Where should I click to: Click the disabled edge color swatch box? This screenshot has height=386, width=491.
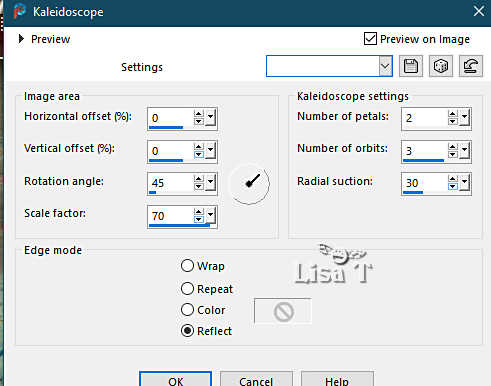(283, 311)
